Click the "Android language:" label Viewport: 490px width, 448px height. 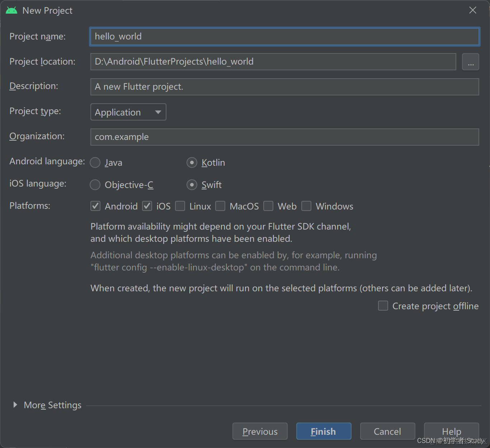47,161
